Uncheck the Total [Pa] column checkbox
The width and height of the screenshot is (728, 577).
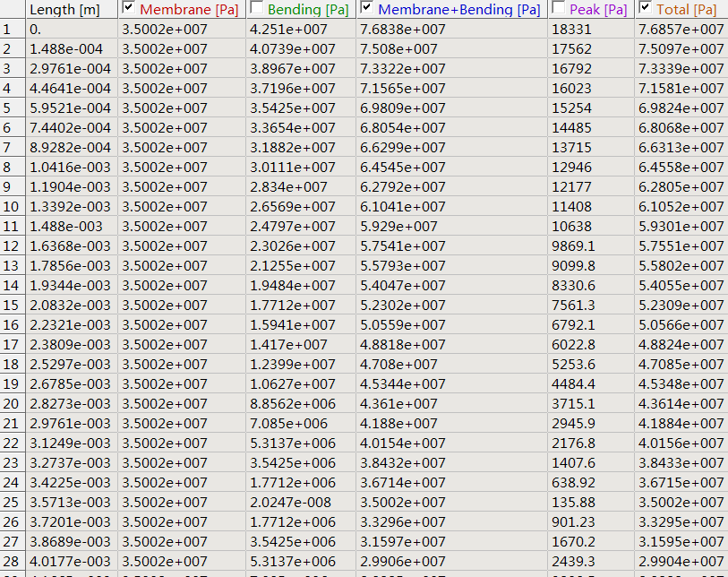646,9
